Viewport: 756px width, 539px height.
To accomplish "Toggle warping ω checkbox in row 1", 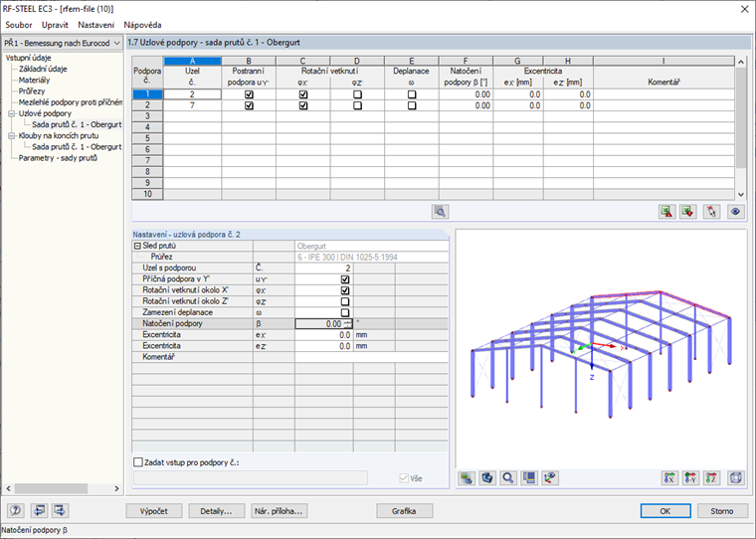I will click(x=412, y=94).
